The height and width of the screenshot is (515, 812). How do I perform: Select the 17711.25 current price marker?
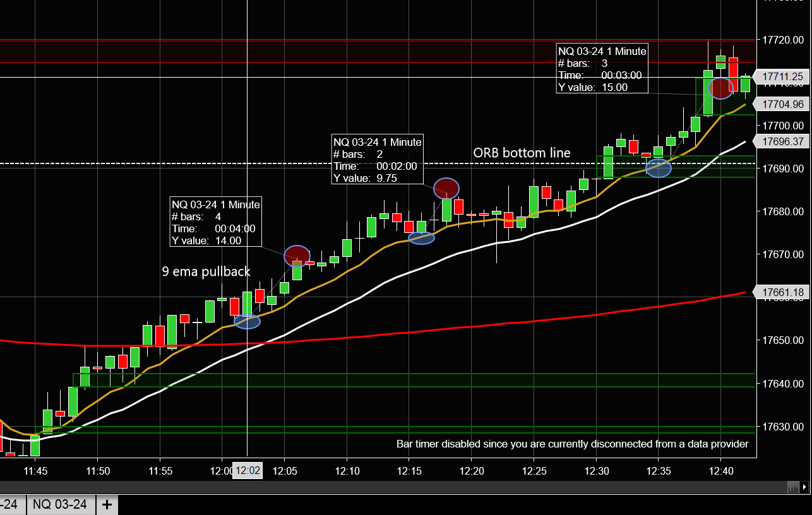pyautogui.click(x=785, y=77)
